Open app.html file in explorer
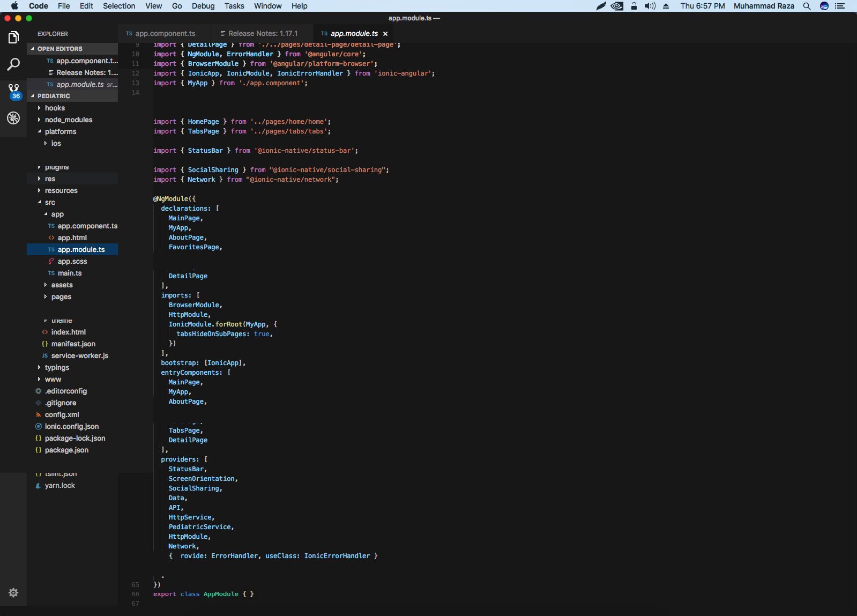 pyautogui.click(x=72, y=238)
